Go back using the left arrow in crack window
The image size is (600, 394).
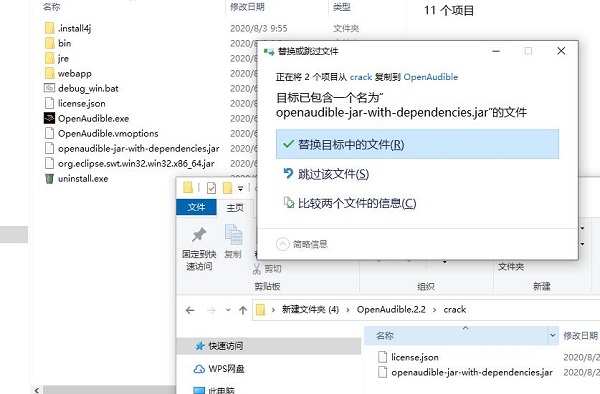coord(190,310)
